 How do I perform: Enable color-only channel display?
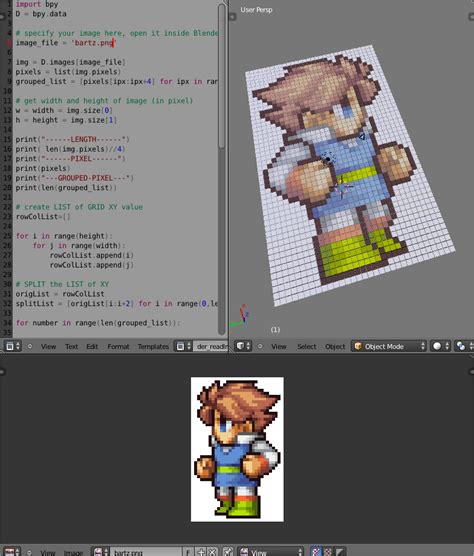(328, 552)
